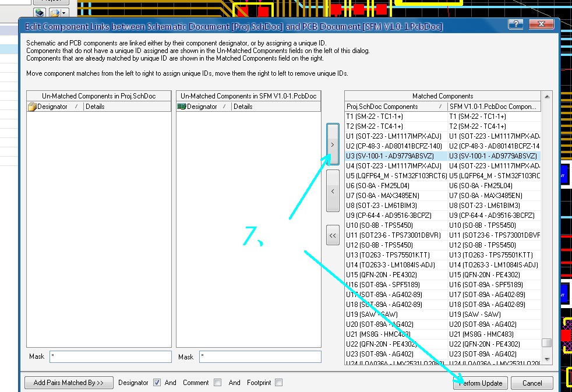Screen dimensions: 572x392
Task: Select U5 STM32F103RCT6 in Proj.SchDoc column
Action: pyautogui.click(x=396, y=176)
